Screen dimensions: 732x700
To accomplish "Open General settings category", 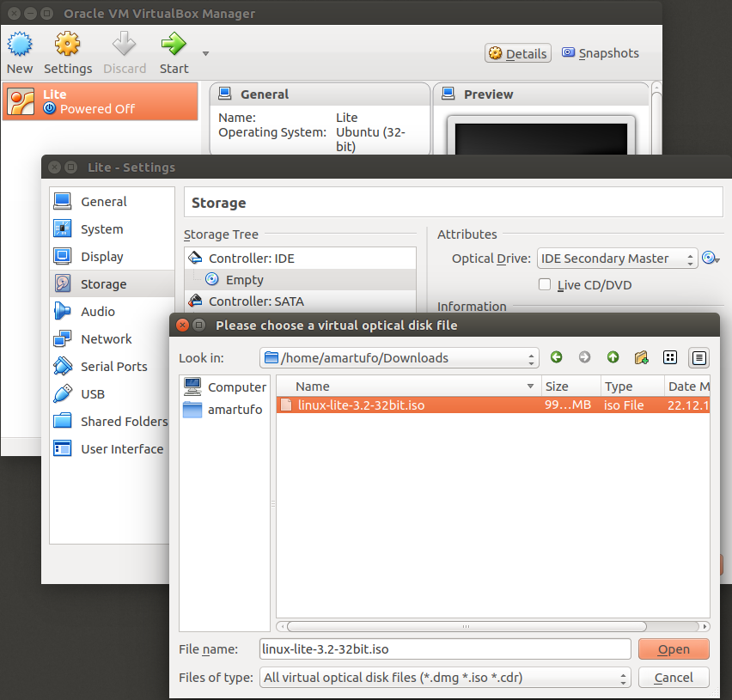I will (112, 202).
